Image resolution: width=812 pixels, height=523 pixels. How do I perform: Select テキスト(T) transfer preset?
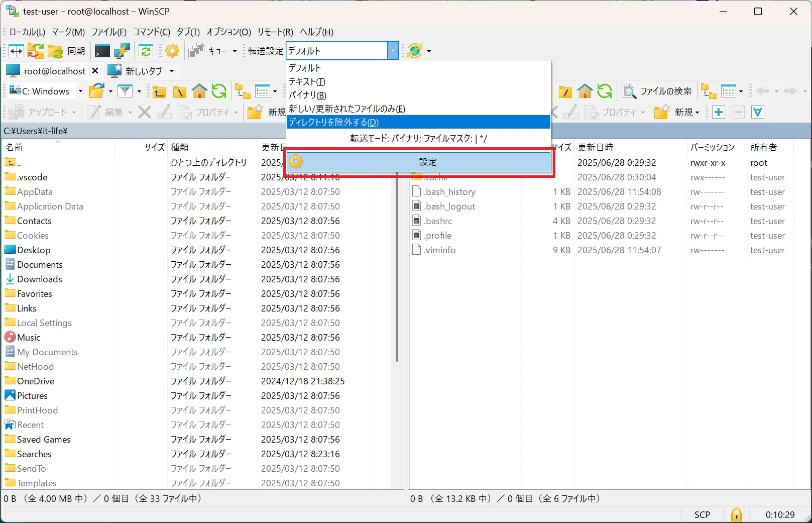pos(419,81)
